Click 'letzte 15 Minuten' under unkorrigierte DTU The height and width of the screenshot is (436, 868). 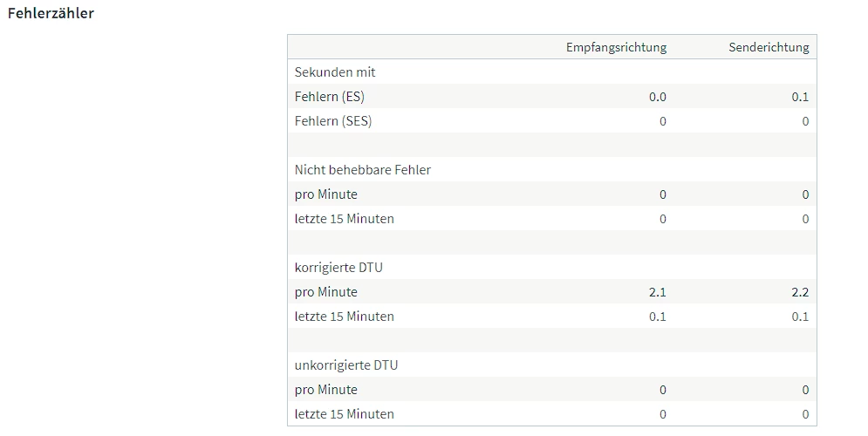[x=345, y=414]
